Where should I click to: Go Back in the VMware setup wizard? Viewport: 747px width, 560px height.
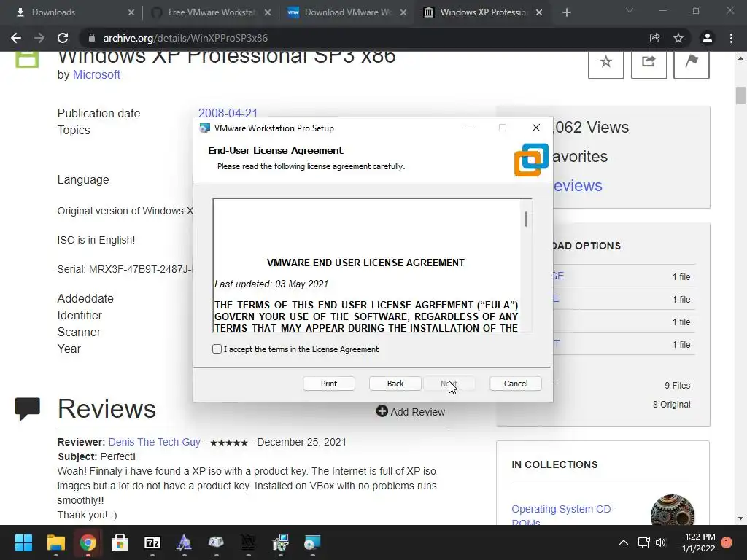click(x=395, y=384)
